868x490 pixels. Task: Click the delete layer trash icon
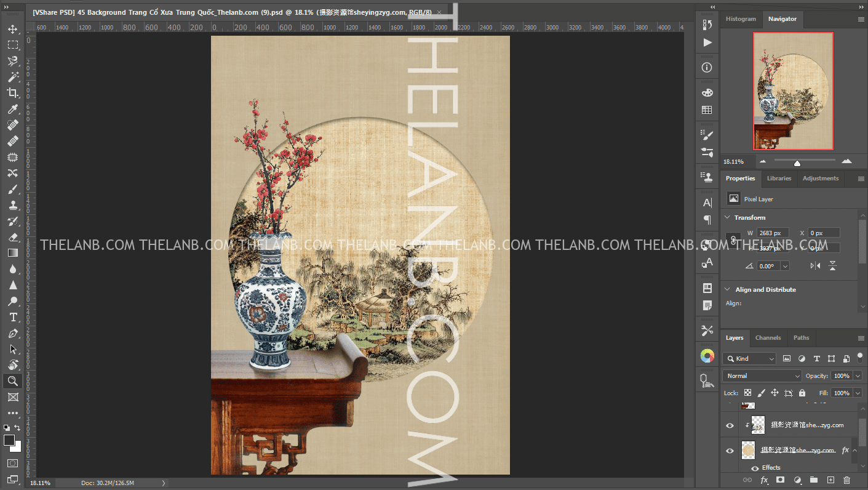point(846,480)
